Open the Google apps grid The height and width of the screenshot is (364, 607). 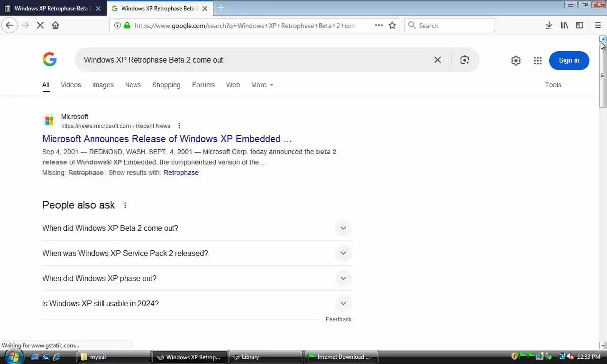coord(537,60)
